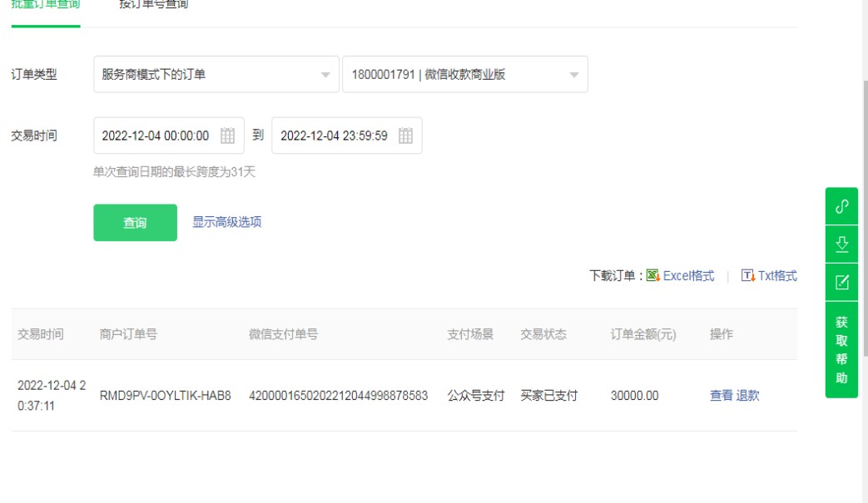Click the edit note icon in green sidebar
The height and width of the screenshot is (503, 868).
(x=841, y=283)
